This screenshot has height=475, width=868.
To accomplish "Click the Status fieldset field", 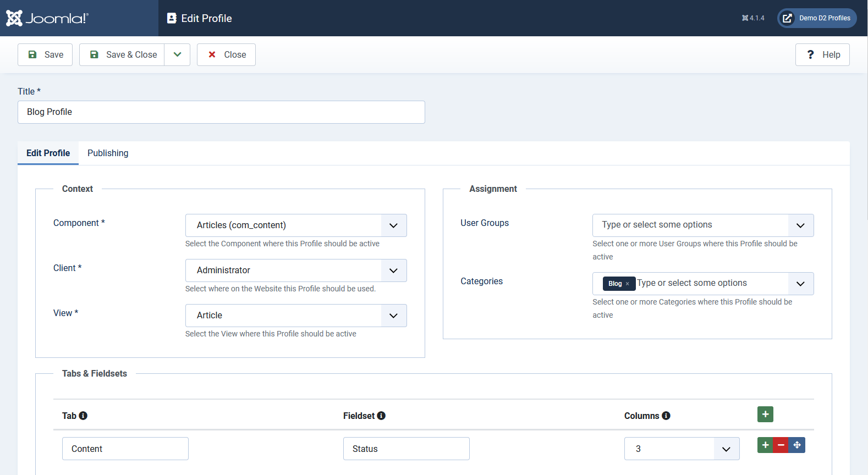I will [406, 449].
